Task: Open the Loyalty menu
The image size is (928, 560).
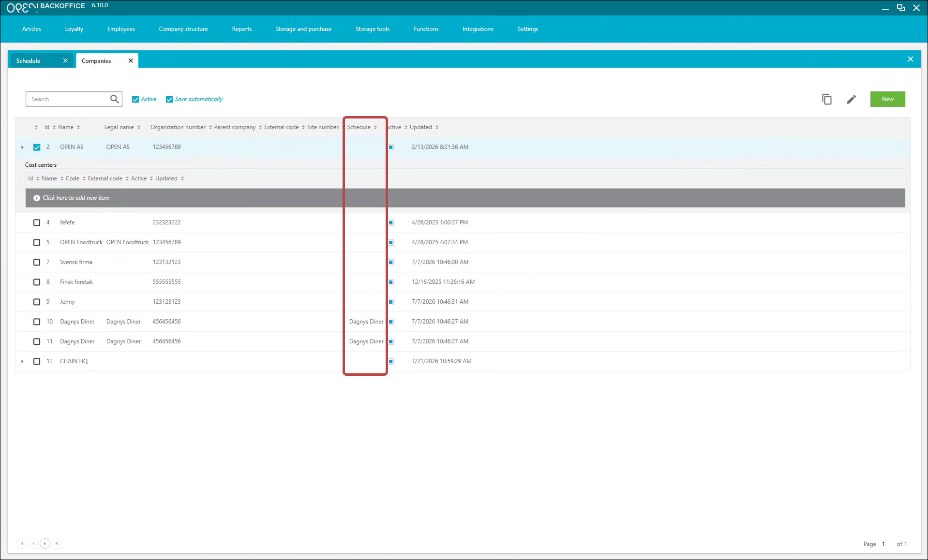Action: (x=74, y=29)
